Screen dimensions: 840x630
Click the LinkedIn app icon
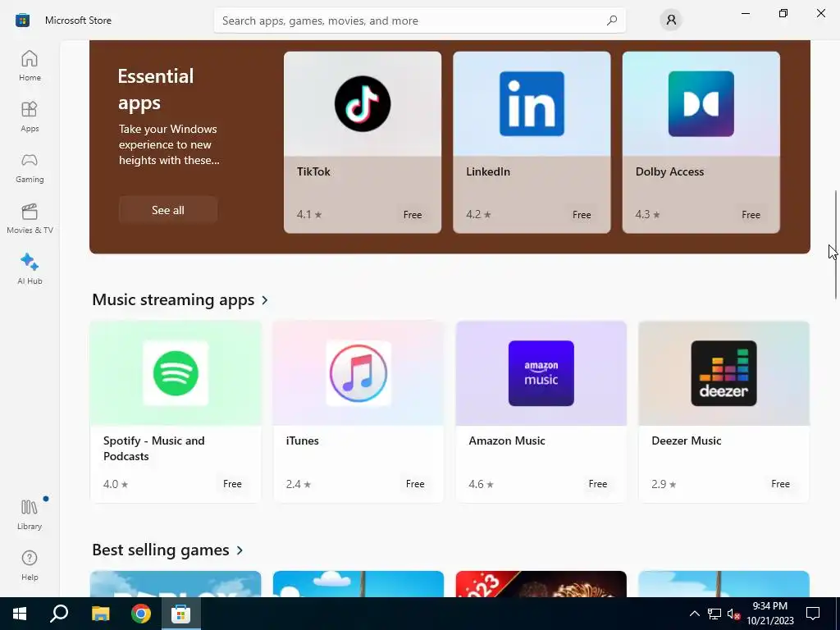coord(532,103)
